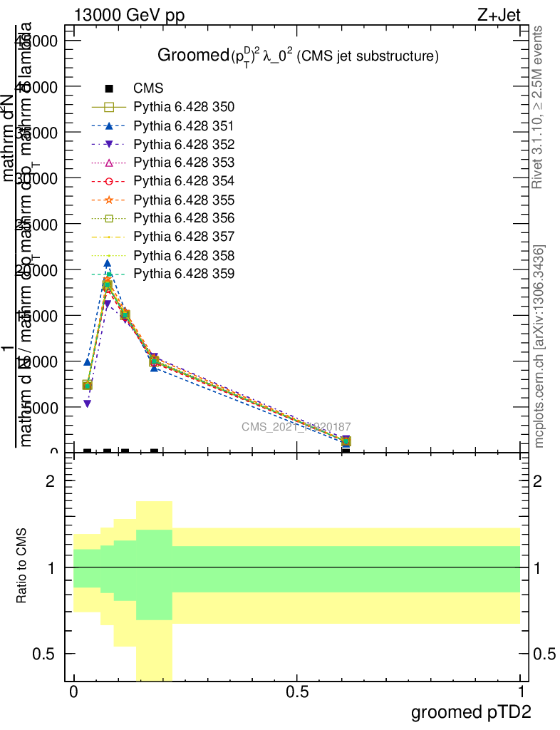Click the plot title 'Groomed (pTD)2'
The width and height of the screenshot is (560, 730).
[298, 56]
